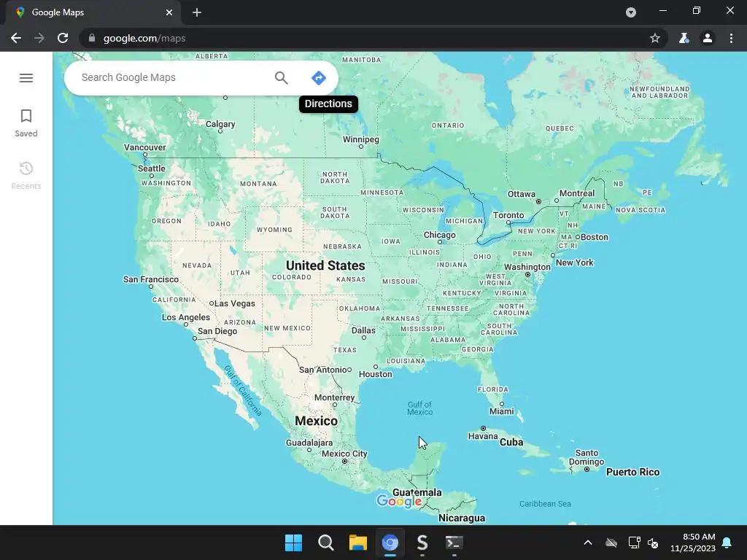Open the Chrome profile avatar

pyautogui.click(x=708, y=38)
